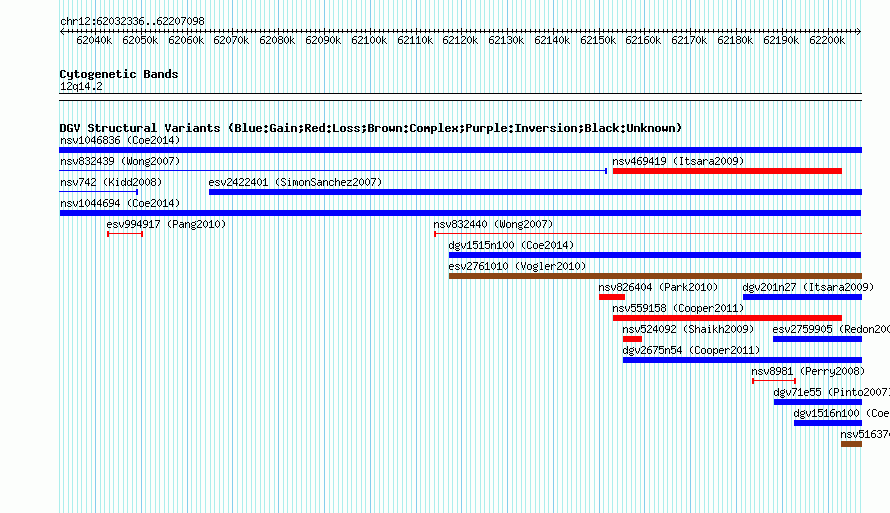This screenshot has height=513, width=890.
Task: Click the nsv1046836 (Coe2014) label
Action: pyautogui.click(x=120, y=140)
